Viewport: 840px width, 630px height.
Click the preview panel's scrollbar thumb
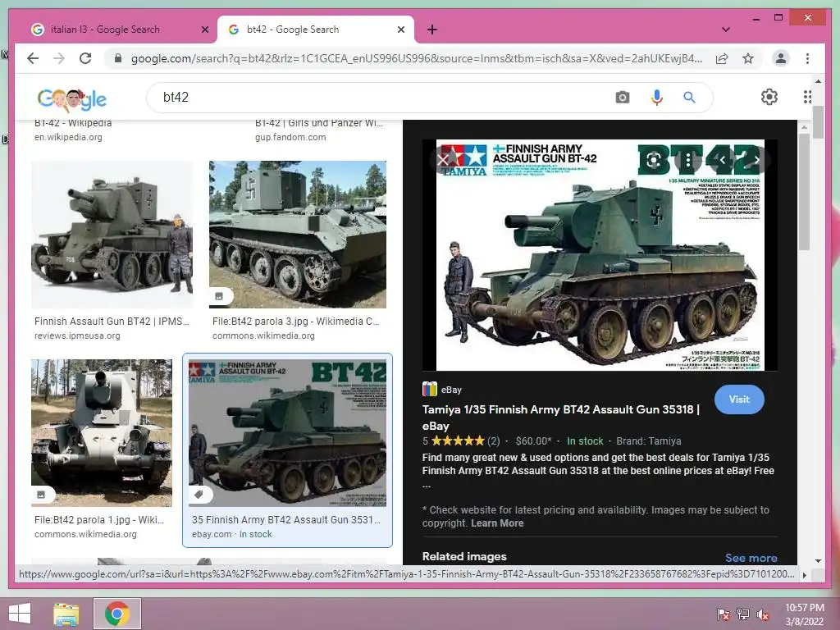[x=804, y=192]
